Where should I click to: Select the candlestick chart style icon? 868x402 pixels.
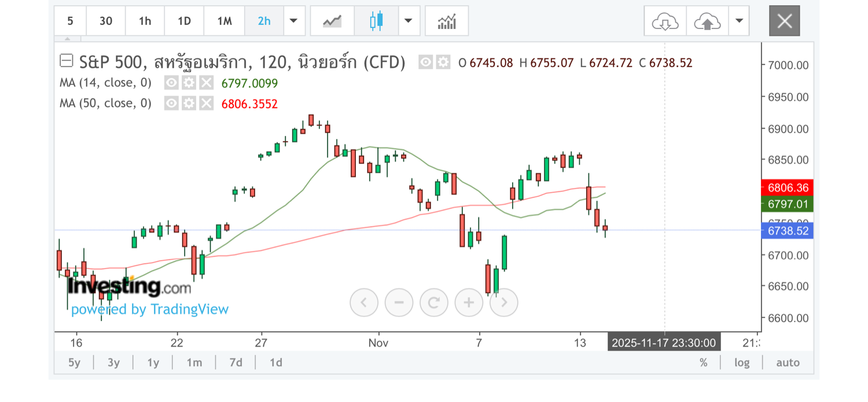376,21
